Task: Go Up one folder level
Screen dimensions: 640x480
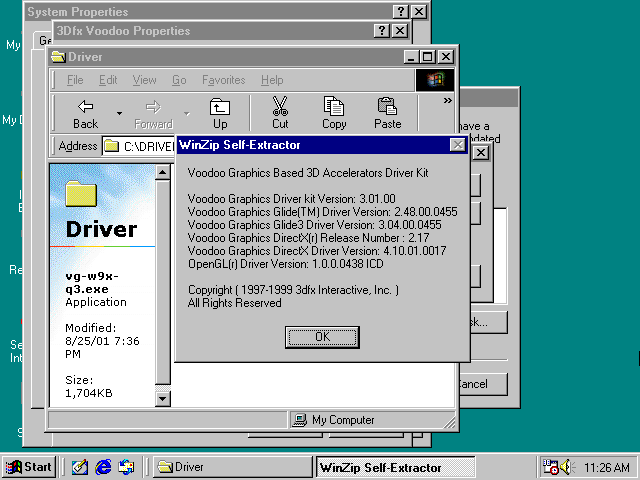Action: click(220, 113)
